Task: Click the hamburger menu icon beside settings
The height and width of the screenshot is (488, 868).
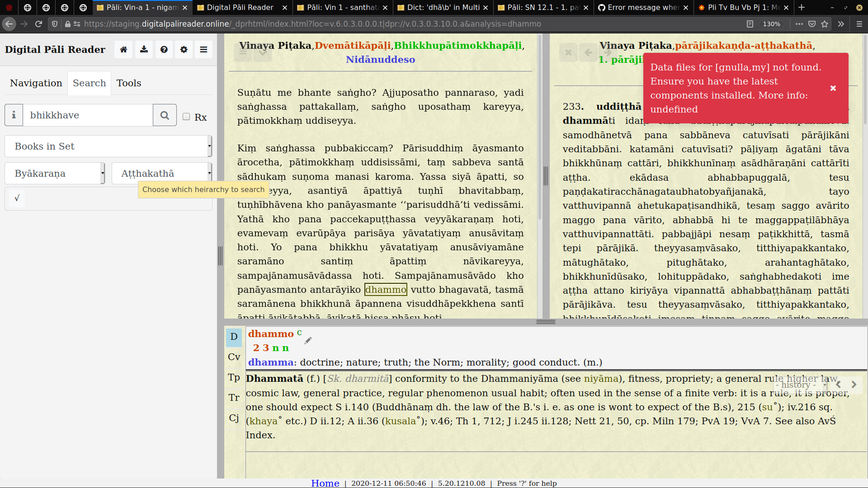Action: pyautogui.click(x=203, y=50)
